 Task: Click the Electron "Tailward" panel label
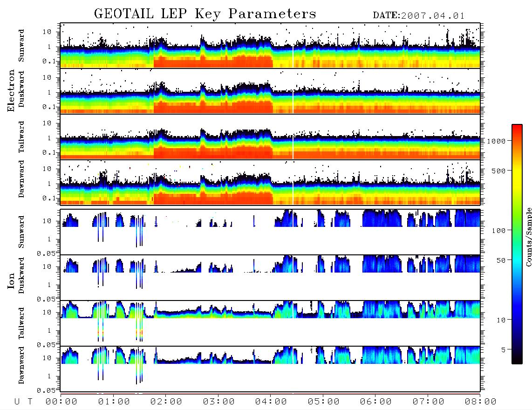coord(21,137)
